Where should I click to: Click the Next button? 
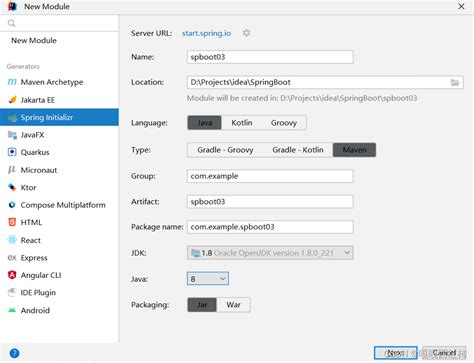(x=396, y=353)
